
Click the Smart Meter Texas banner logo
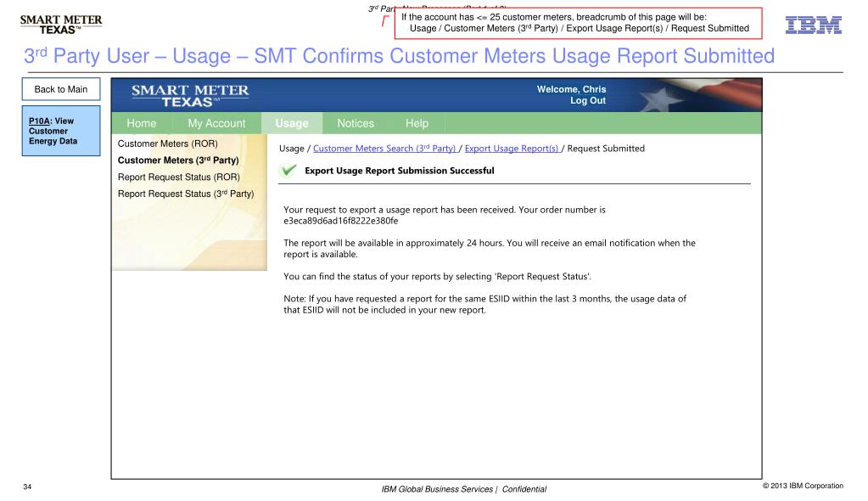(190, 96)
